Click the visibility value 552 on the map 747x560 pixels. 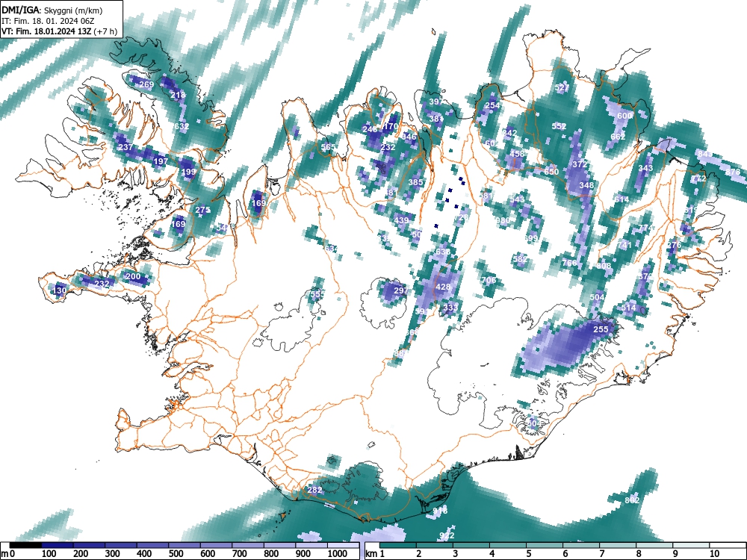pos(559,126)
